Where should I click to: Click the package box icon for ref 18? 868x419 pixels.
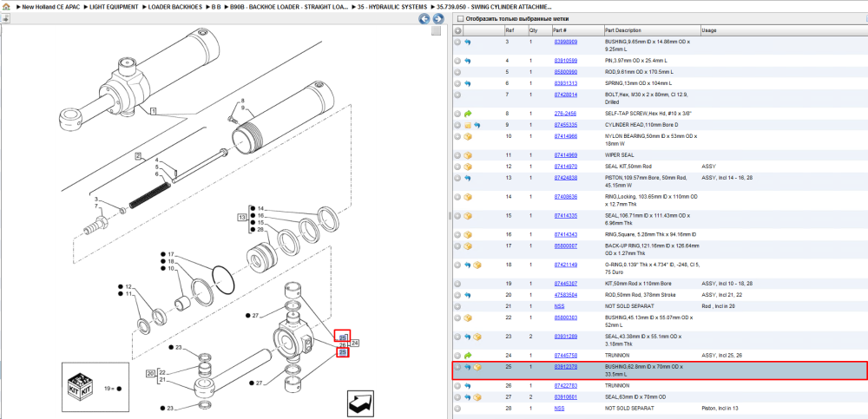(477, 265)
